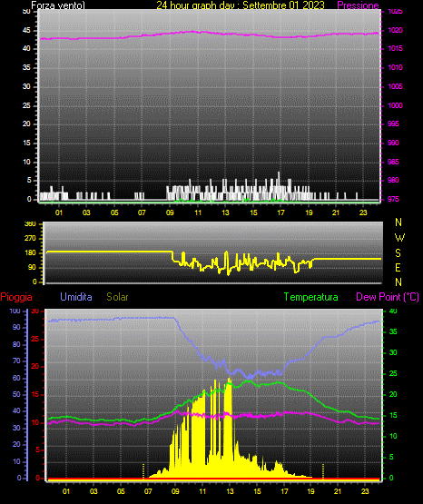The image size is (423, 504).
Task: Click the Forza vento title label
Action: click(x=58, y=5)
